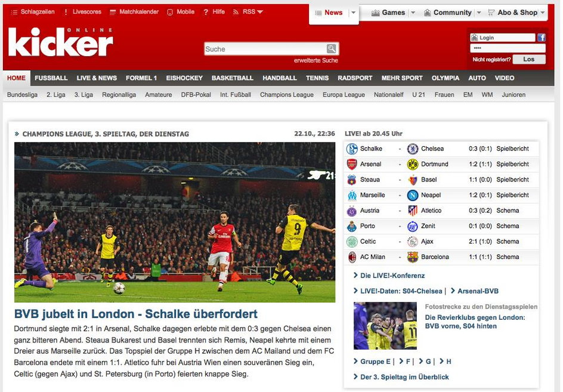Image resolution: width=563 pixels, height=392 pixels.
Task: Select Champions League in the subnavigation
Action: pos(286,95)
